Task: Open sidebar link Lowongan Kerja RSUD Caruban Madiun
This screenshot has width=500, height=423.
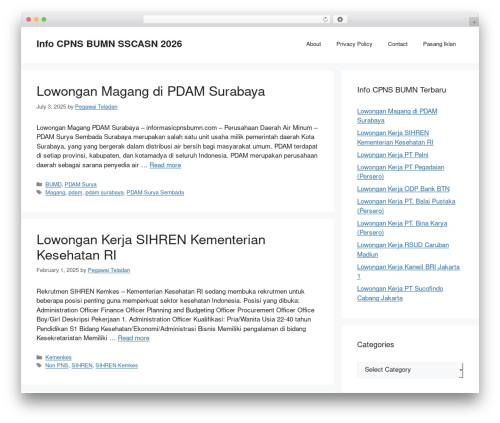Action: (403, 249)
